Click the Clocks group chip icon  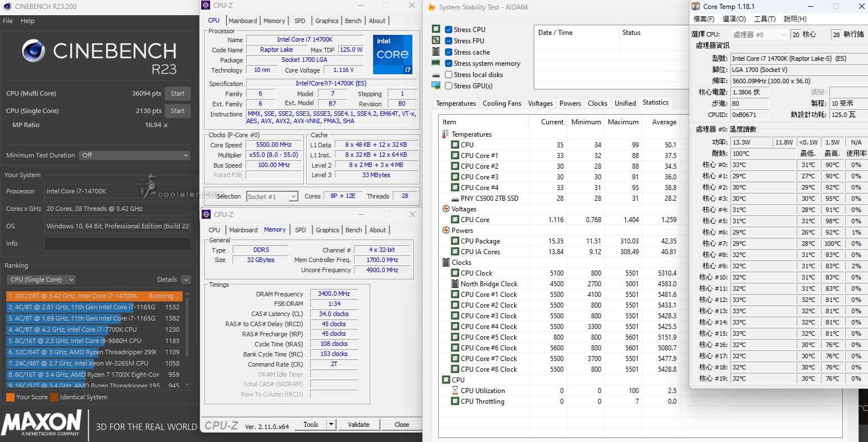click(446, 263)
